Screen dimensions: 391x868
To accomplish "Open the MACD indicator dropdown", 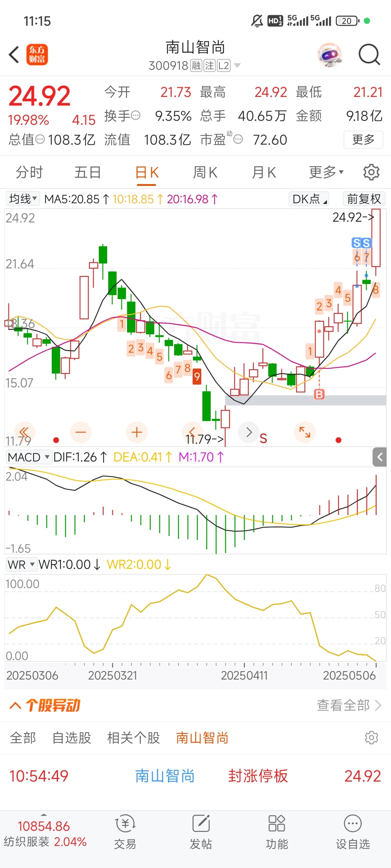I will [29, 457].
